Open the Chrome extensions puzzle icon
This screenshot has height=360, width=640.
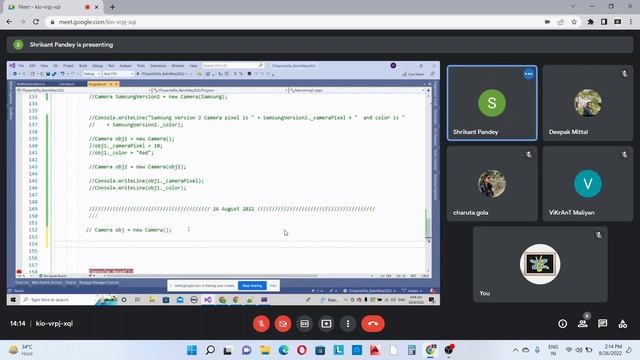click(x=590, y=22)
